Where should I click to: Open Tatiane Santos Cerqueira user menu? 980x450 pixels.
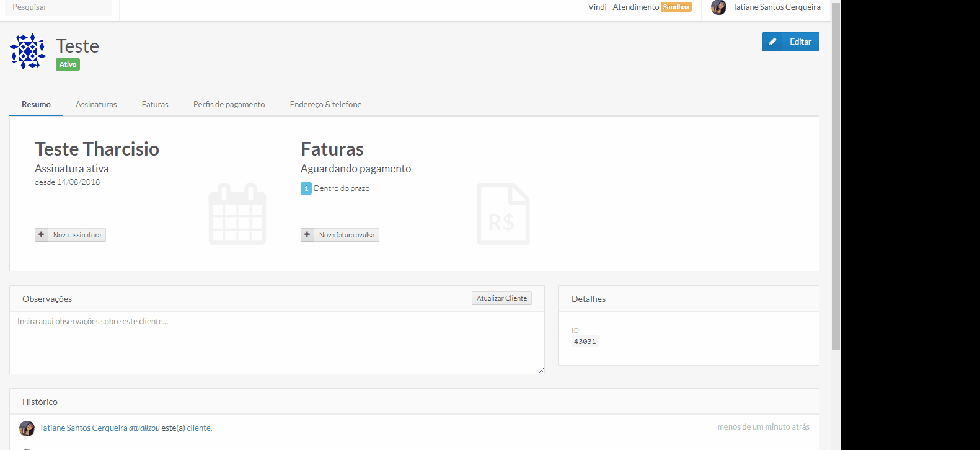pyautogui.click(x=776, y=7)
